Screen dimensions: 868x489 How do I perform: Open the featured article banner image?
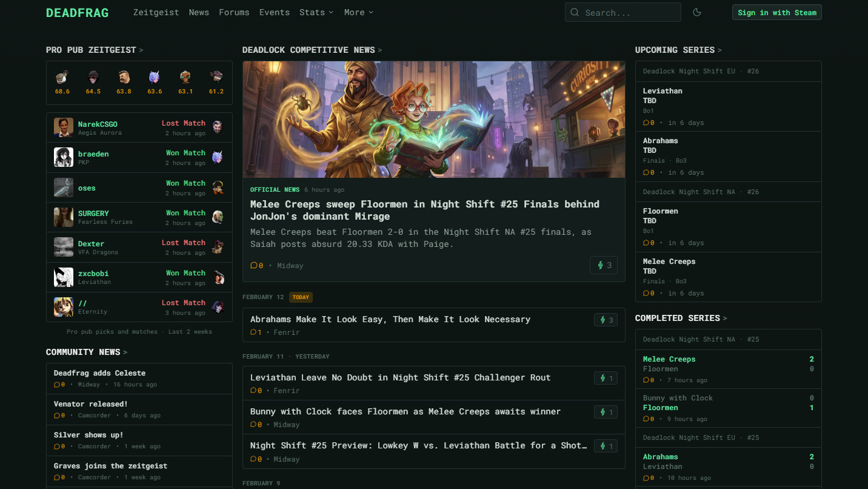pos(433,119)
